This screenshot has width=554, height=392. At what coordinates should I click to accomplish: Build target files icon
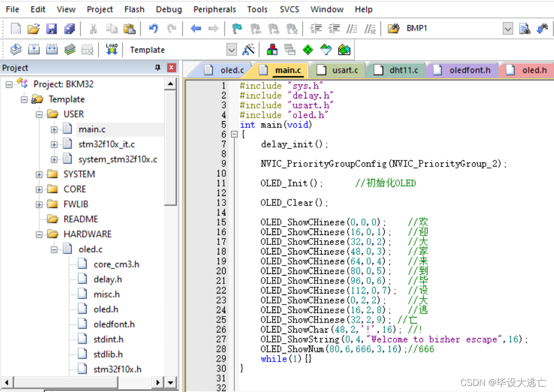(x=34, y=49)
